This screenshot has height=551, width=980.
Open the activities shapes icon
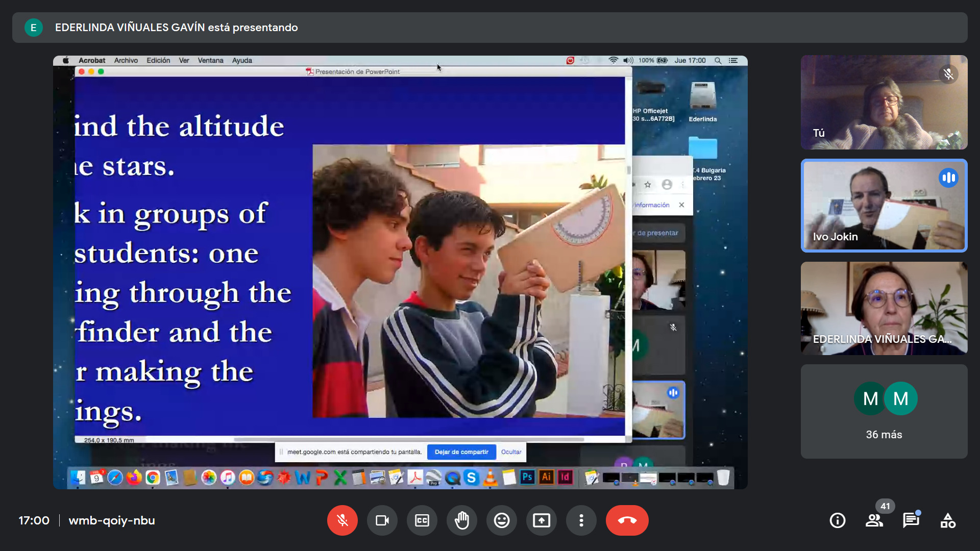point(948,520)
